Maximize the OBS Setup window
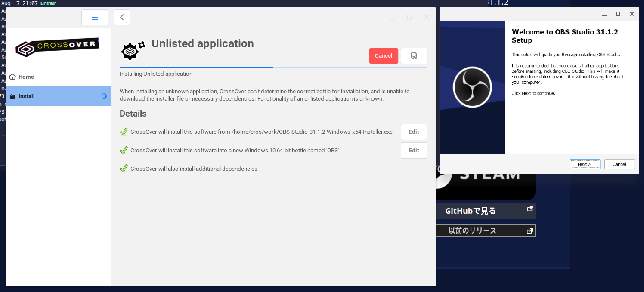Image resolution: width=644 pixels, height=292 pixels. click(618, 14)
